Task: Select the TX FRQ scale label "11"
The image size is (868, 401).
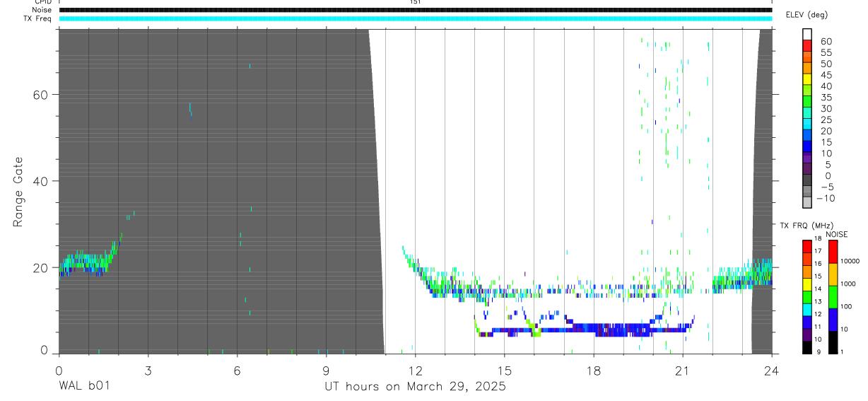Action: click(818, 327)
